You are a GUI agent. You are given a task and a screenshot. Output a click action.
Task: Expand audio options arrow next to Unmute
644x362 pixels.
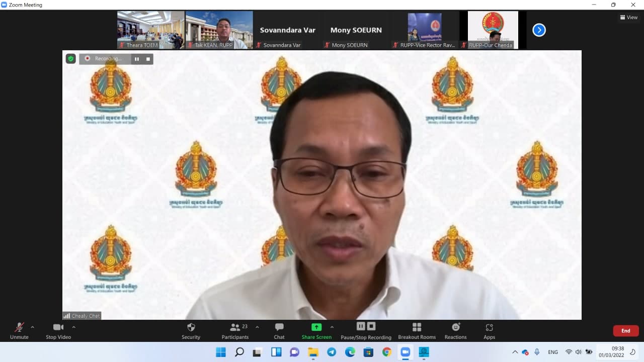33,327
